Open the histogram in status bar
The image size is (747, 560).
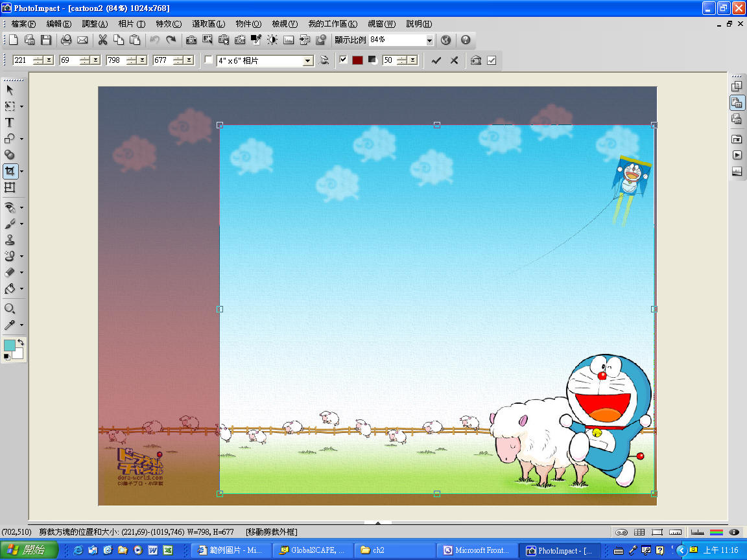(697, 532)
